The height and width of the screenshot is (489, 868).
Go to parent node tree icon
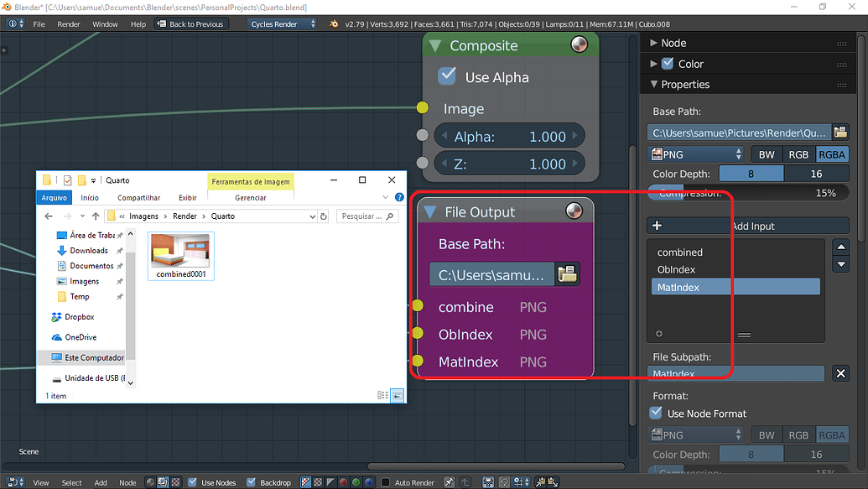point(465,482)
